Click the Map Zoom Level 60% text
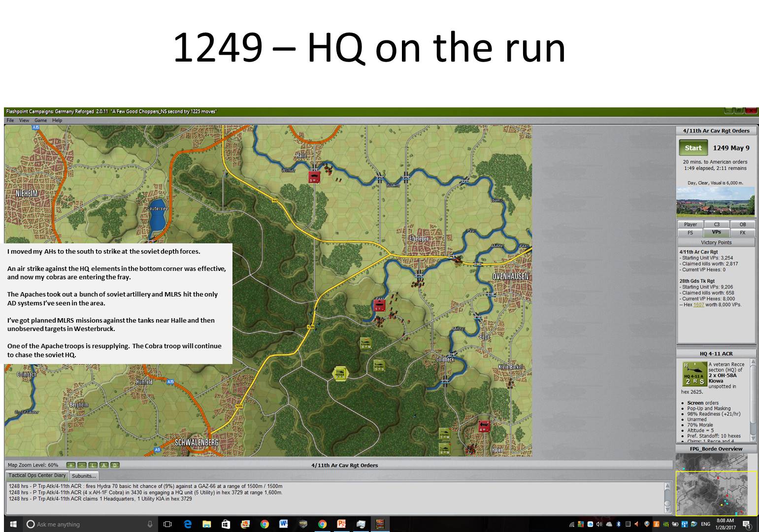 coord(33,465)
